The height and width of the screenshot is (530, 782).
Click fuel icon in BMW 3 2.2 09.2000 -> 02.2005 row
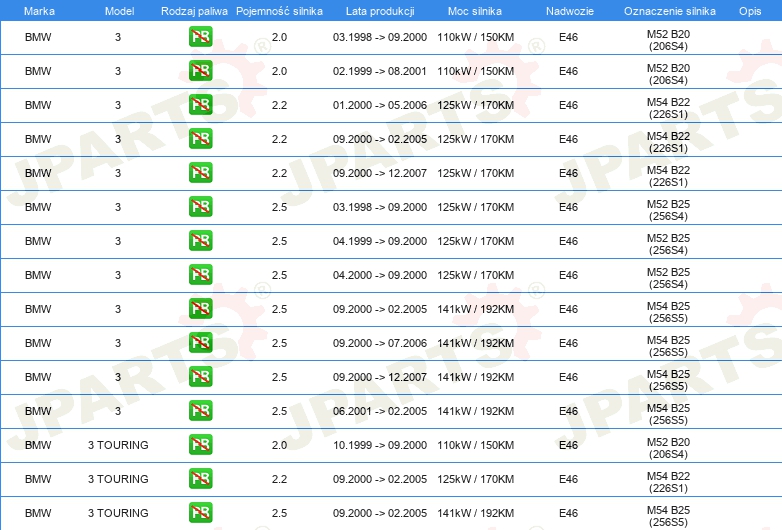pos(200,139)
